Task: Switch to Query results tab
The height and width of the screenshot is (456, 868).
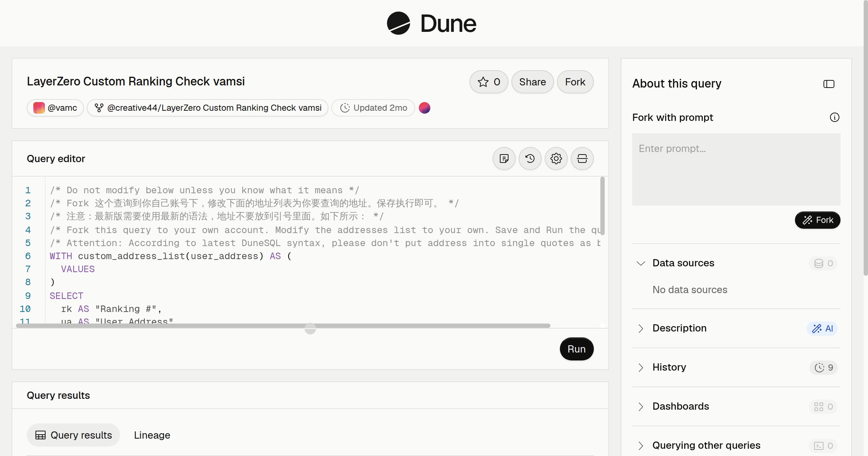Action: pos(73,435)
